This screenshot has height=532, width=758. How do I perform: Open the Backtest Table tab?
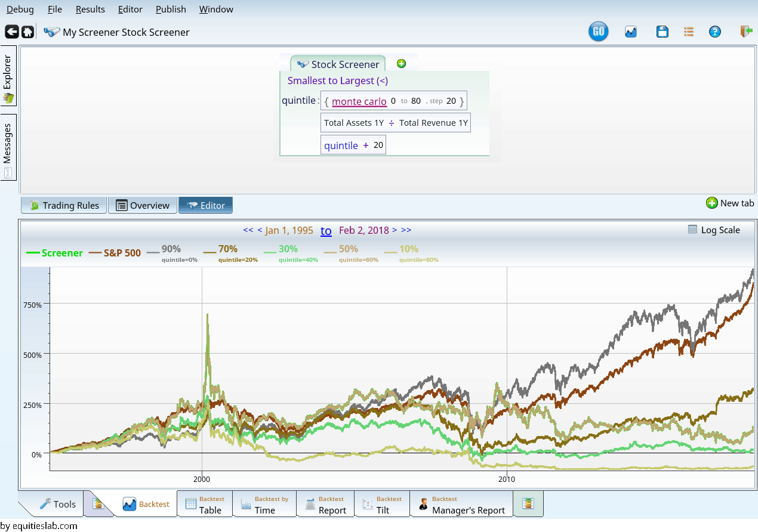(x=205, y=505)
